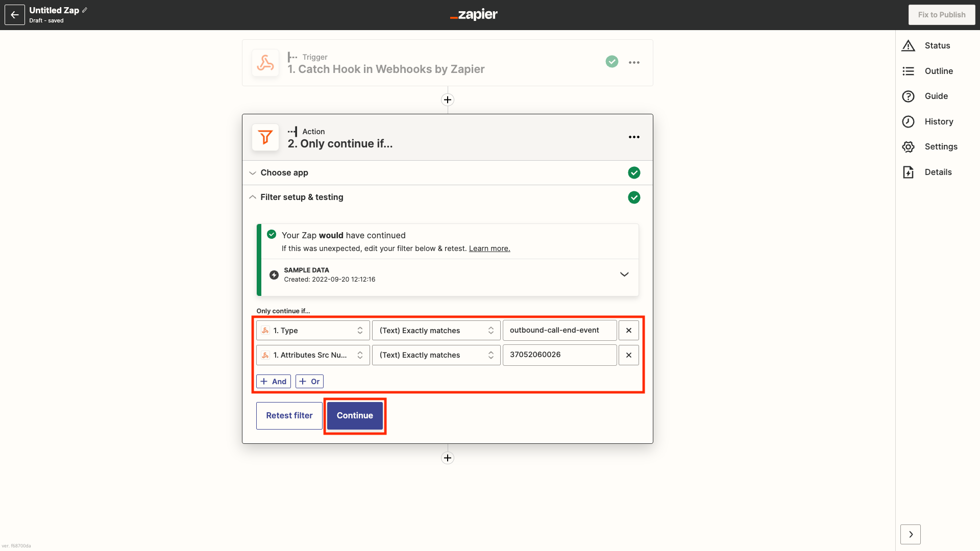980x551 pixels.
Task: Click Fix to Publish button
Action: pos(942,15)
